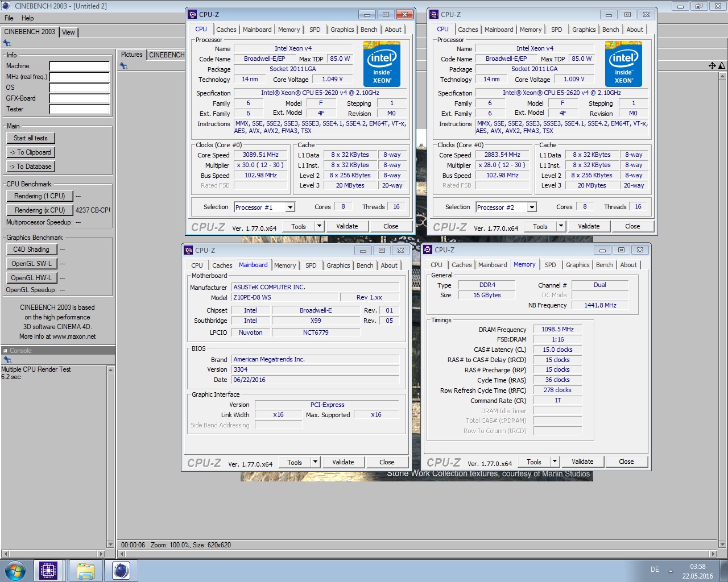Click Intel Xeon logo in Processor #1 window
This screenshot has height=582, width=728.
(x=382, y=64)
